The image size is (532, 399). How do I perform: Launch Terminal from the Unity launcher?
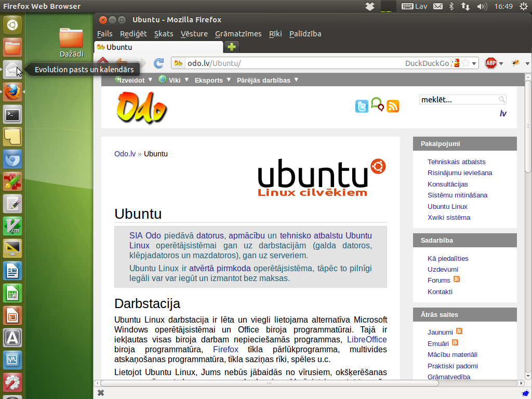pos(12,114)
